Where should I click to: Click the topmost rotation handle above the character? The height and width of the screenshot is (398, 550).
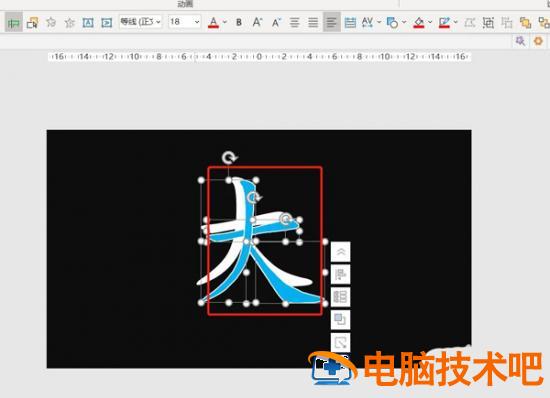[229, 158]
